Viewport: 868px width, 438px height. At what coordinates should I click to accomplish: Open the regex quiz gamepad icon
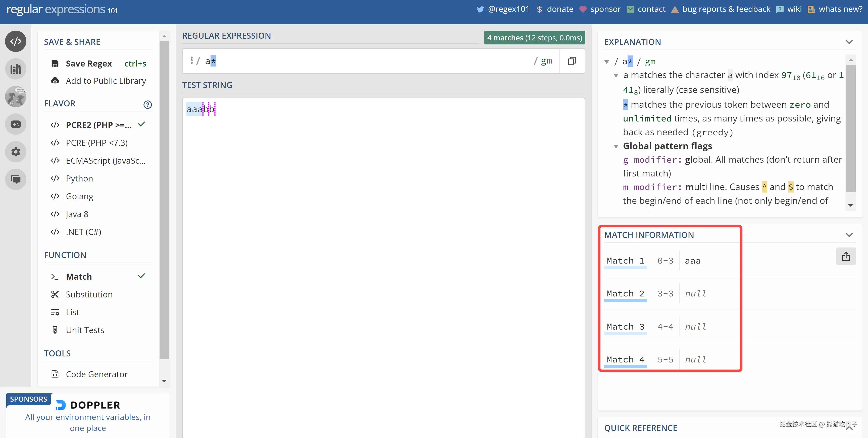click(16, 124)
